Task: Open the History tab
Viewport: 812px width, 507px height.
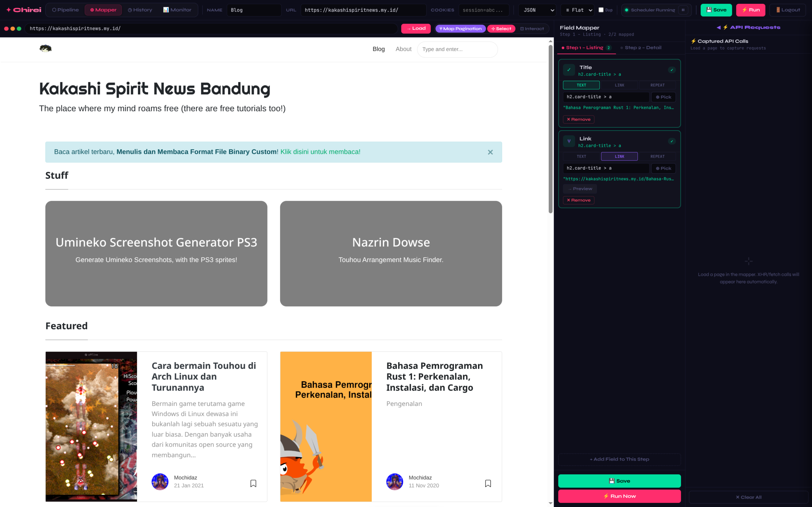Action: point(140,10)
